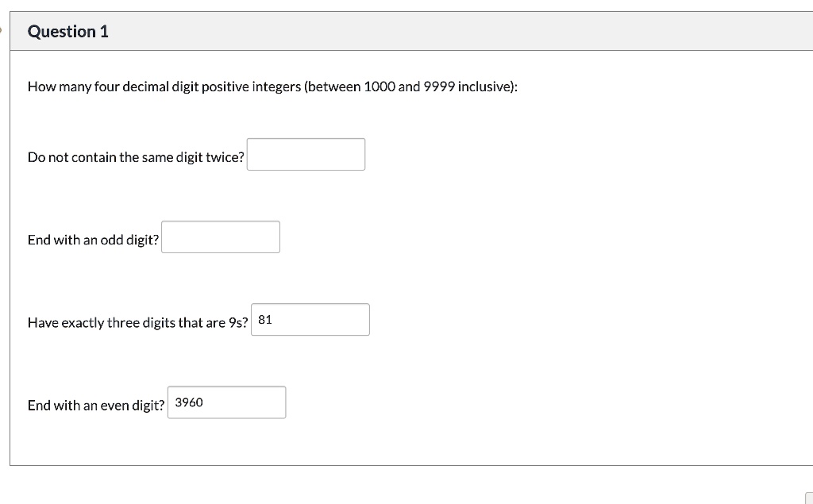This screenshot has height=504, width=813.
Task: Click the 'Do not contain the same digit twice?' label
Action: pyautogui.click(x=136, y=157)
